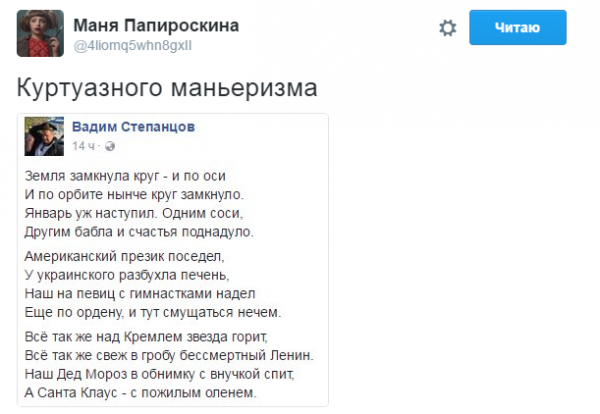Select the tweet text Куртуазного маньеризма

167,88
